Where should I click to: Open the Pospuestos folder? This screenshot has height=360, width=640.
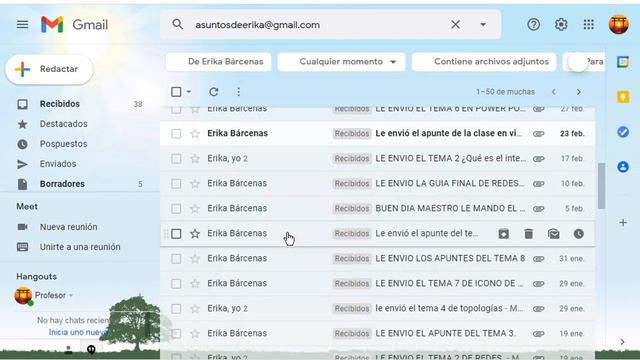click(x=63, y=144)
